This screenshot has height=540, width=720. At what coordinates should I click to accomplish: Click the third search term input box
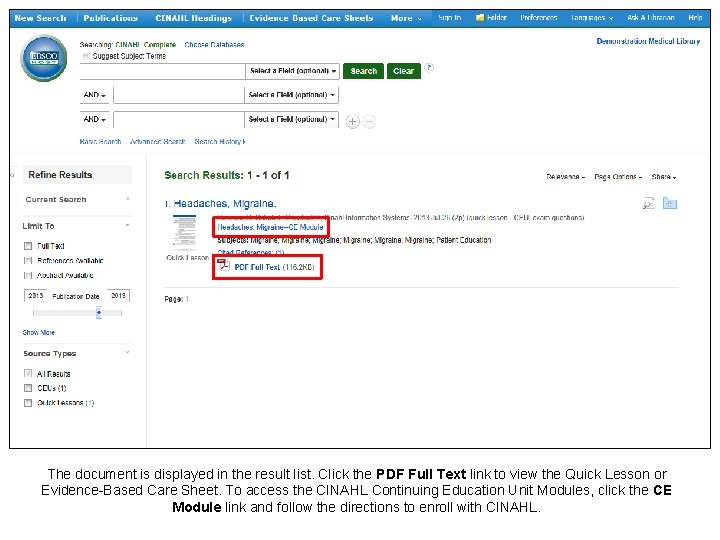point(179,119)
